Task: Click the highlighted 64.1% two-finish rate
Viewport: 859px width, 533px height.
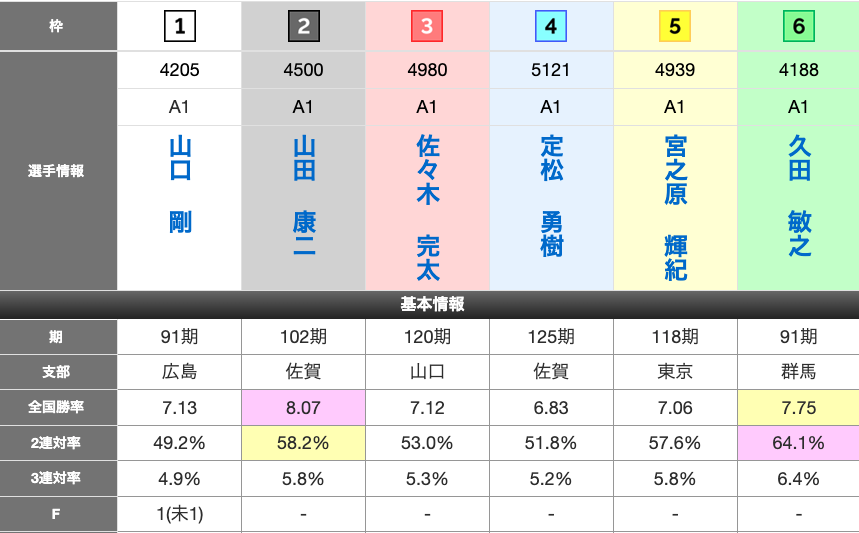Action: (798, 443)
